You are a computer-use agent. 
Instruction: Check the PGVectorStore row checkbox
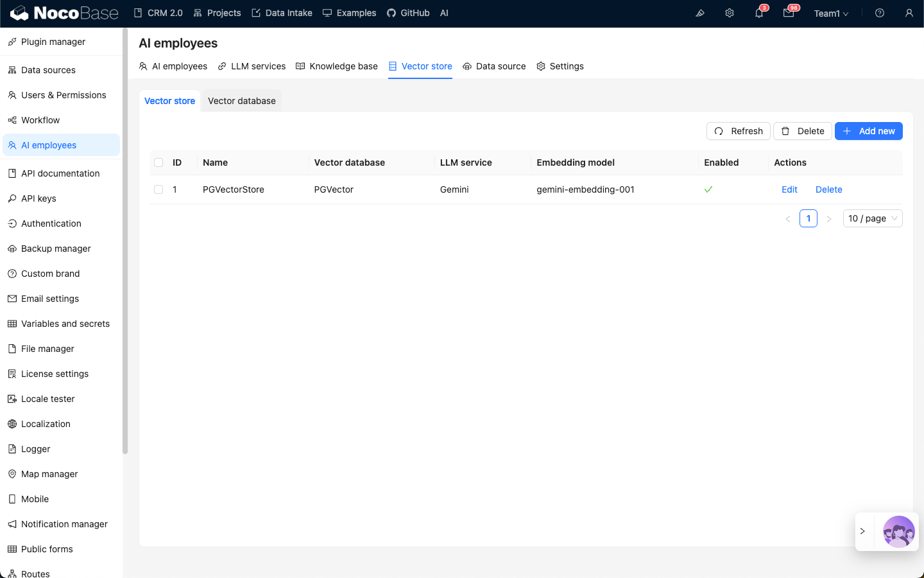(x=158, y=189)
